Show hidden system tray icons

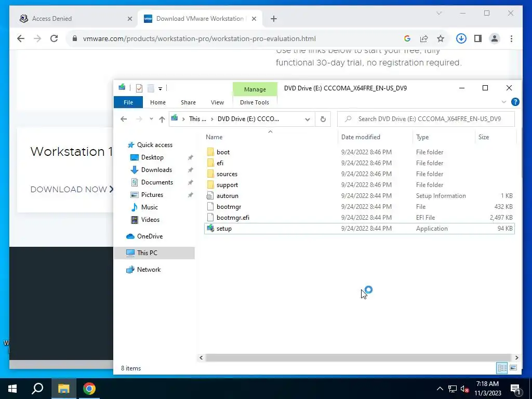[x=440, y=389]
